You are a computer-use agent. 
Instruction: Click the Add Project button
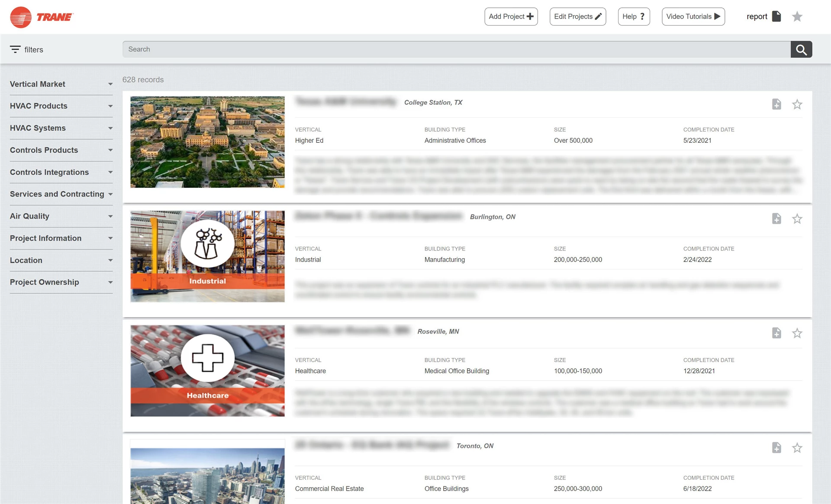[511, 16]
